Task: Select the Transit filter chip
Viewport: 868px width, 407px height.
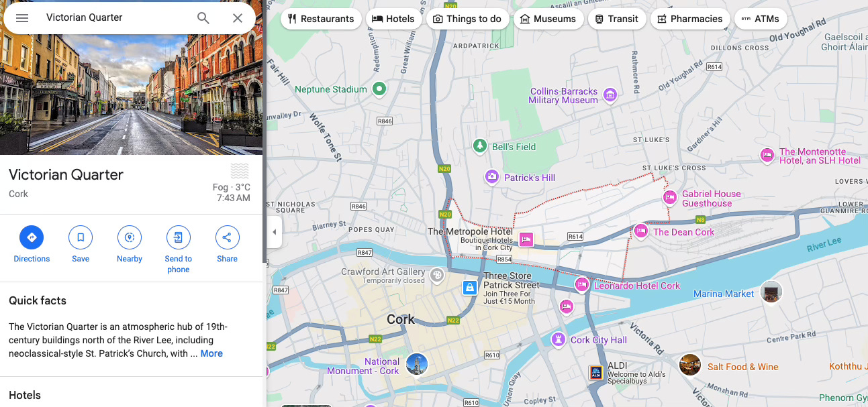Action: click(x=617, y=19)
